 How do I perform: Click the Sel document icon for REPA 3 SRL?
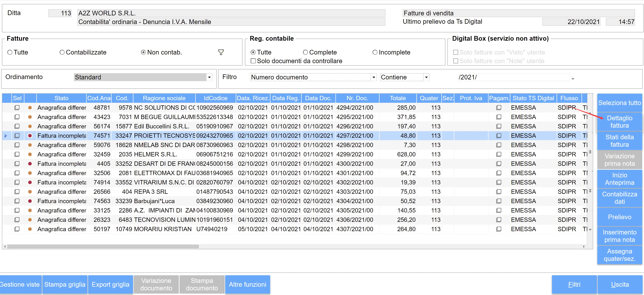(x=17, y=192)
